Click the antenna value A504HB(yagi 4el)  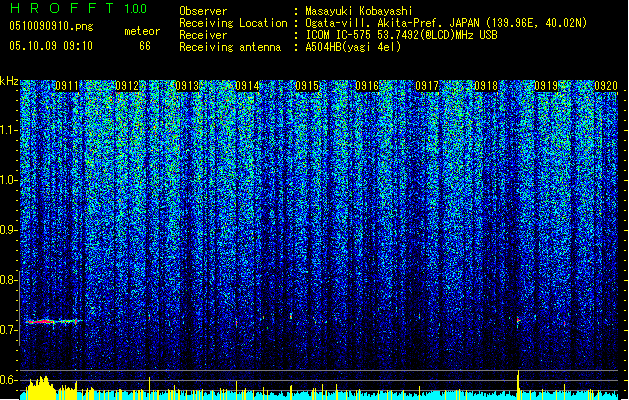pos(353,47)
